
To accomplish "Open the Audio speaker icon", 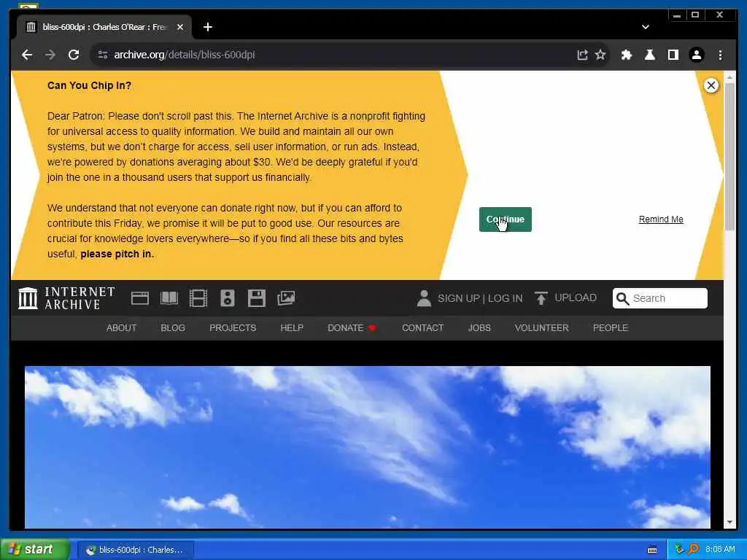I will click(228, 298).
